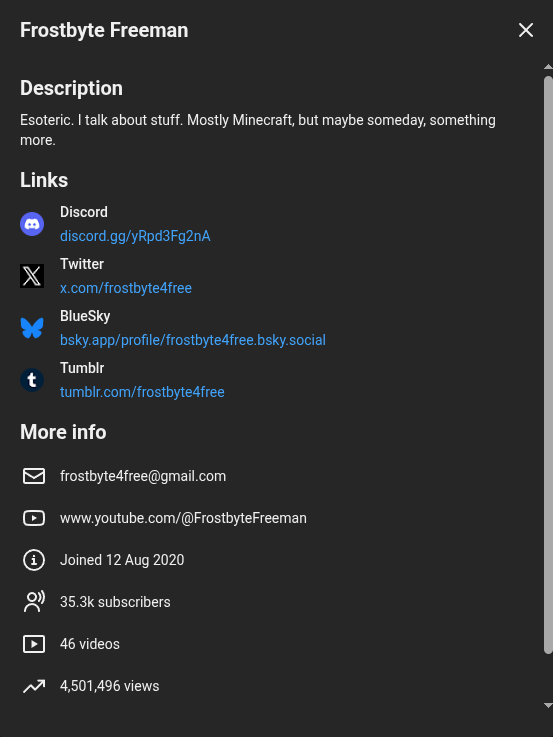
Task: Close the Frostbyte Freeman about dialog
Action: pyautogui.click(x=526, y=30)
